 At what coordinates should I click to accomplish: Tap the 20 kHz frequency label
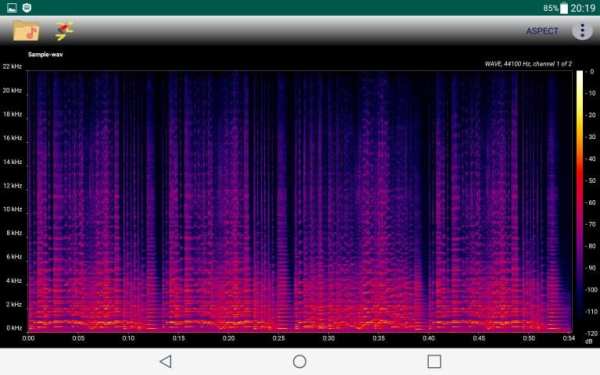12,91
